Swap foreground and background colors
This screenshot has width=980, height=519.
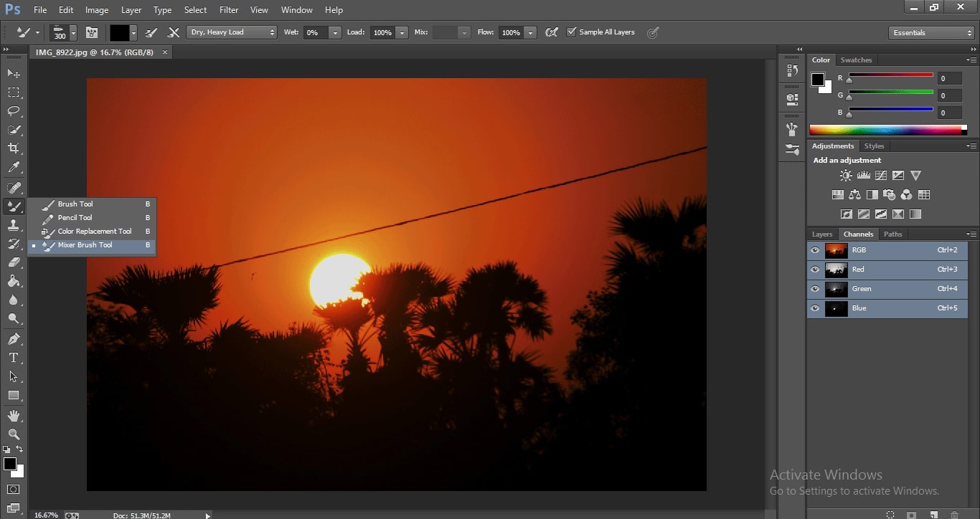pos(19,449)
